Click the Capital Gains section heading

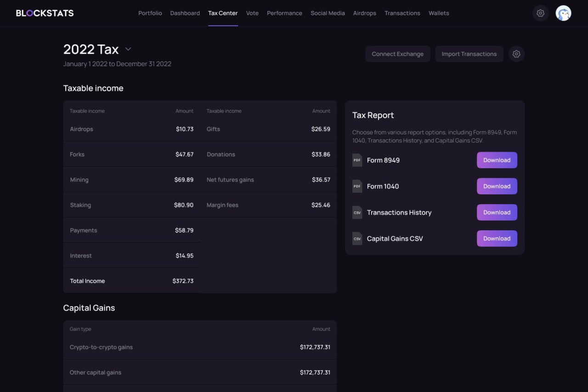89,308
